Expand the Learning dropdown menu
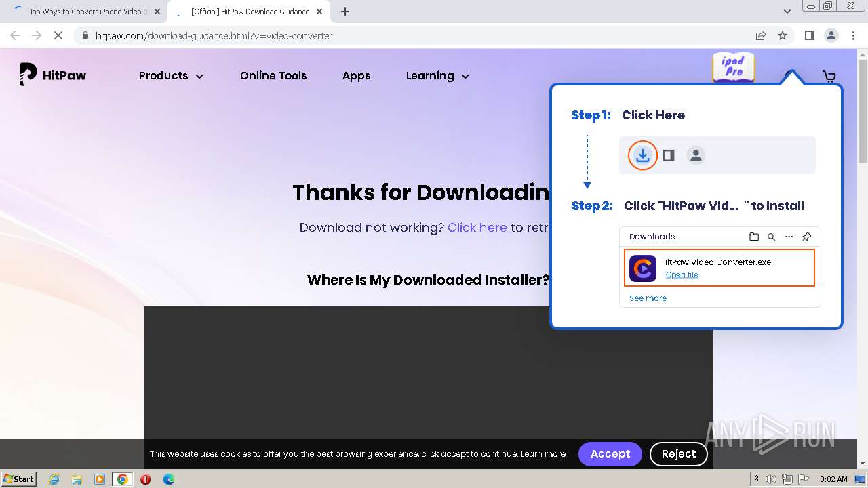This screenshot has width=868, height=488. pos(437,76)
